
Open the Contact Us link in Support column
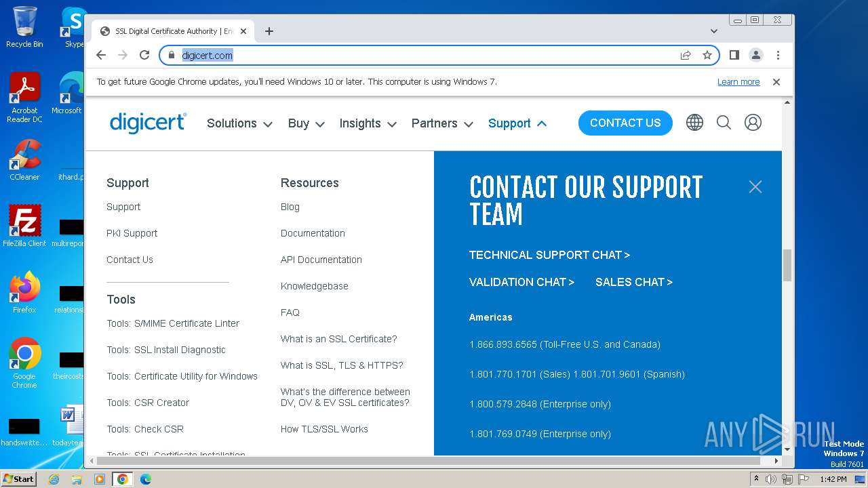pyautogui.click(x=130, y=260)
